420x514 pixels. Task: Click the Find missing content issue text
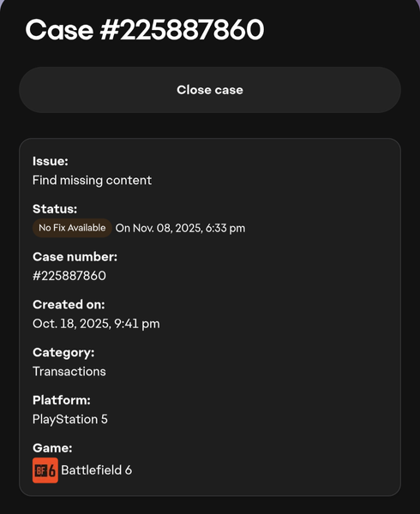point(92,180)
